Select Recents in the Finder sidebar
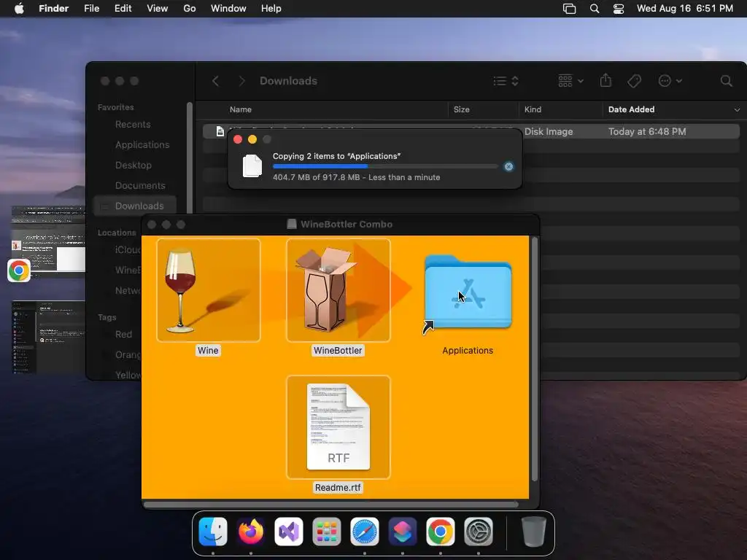 (133, 124)
